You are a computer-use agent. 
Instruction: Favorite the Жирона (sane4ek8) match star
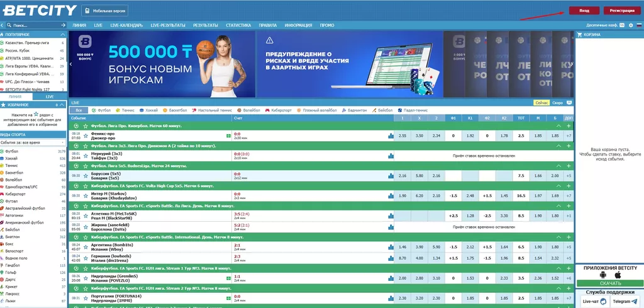pyautogui.click(x=86, y=227)
